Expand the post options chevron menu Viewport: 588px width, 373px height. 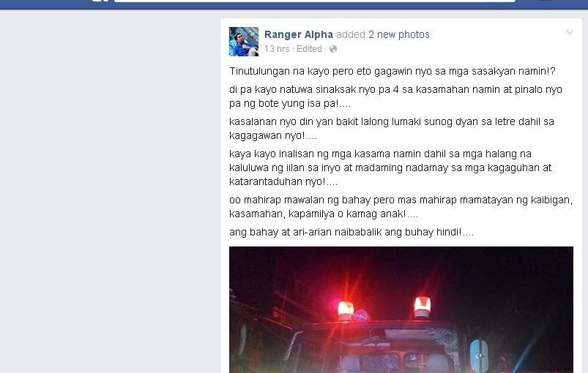(569, 33)
